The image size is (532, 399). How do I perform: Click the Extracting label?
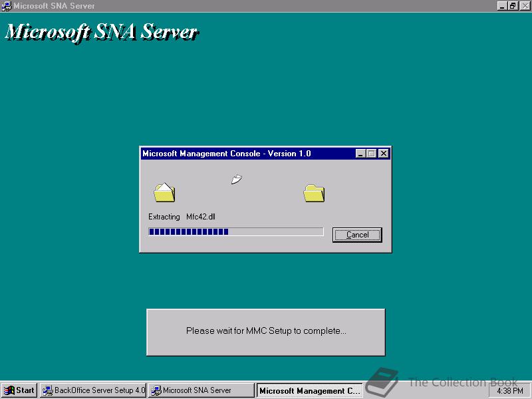pyautogui.click(x=164, y=217)
